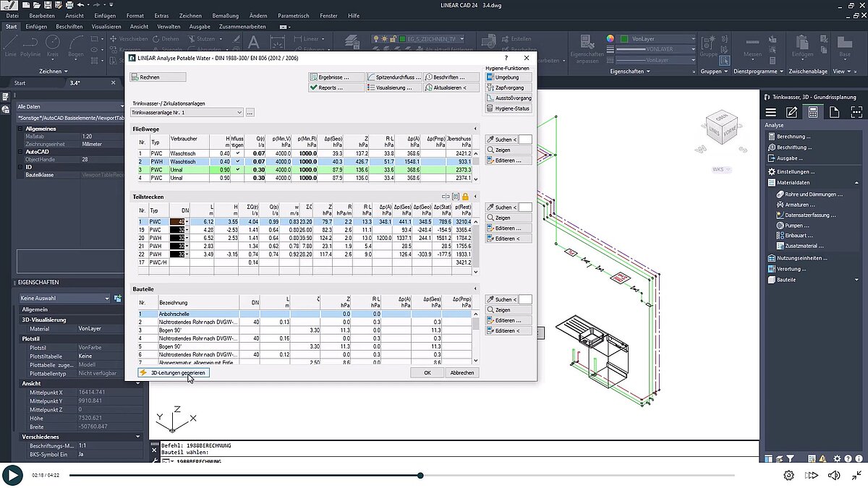Collapse the Materialdaten section in the Analyse panel
Image resolution: width=868 pixels, height=488 pixels.
tap(856, 182)
